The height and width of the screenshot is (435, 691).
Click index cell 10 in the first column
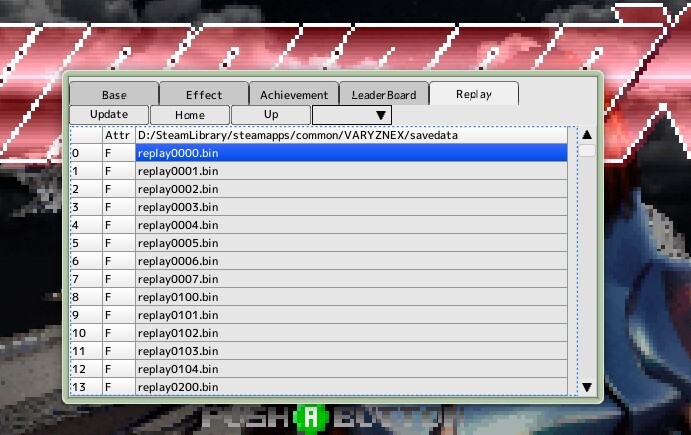[86, 333]
